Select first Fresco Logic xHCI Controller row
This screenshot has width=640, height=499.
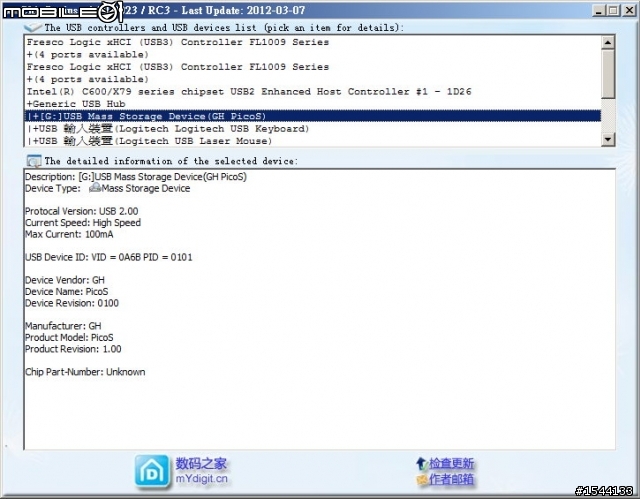pyautogui.click(x=312, y=42)
